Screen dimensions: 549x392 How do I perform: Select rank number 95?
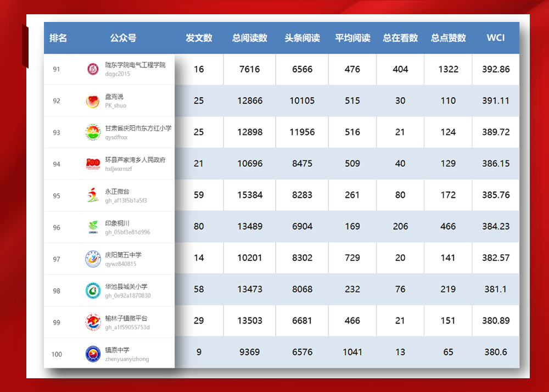coord(57,196)
